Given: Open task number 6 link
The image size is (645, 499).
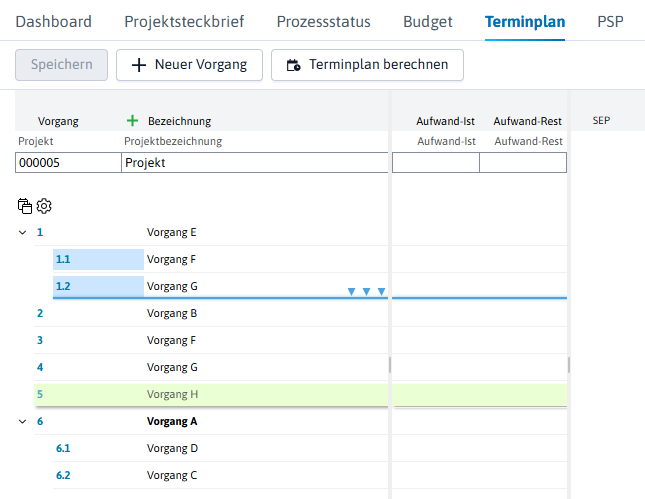Looking at the screenshot, I should pyautogui.click(x=40, y=421).
